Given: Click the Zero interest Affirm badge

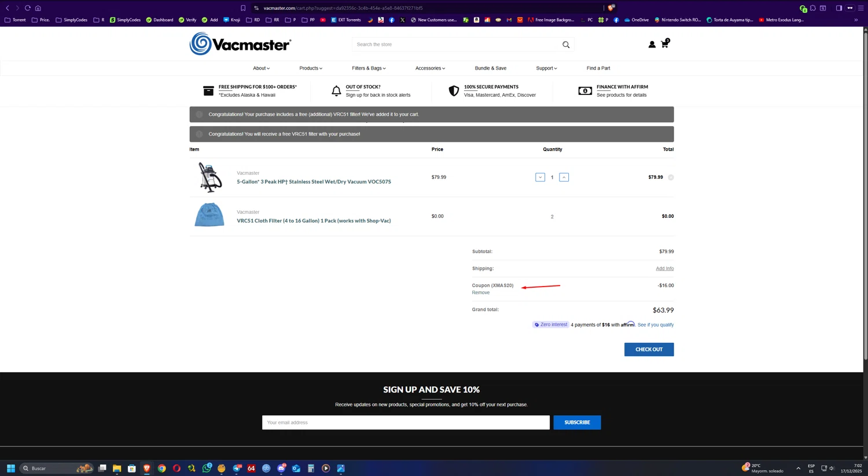Looking at the screenshot, I should (551, 325).
